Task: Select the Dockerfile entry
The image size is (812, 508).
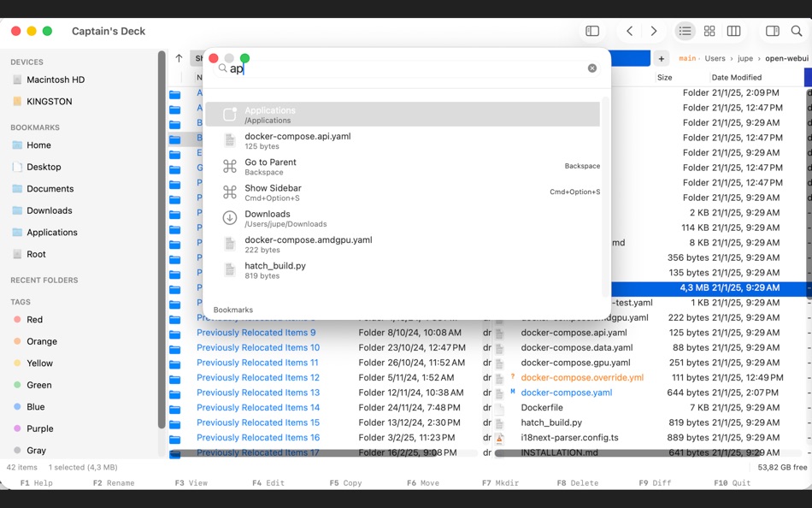Action: coord(542,408)
